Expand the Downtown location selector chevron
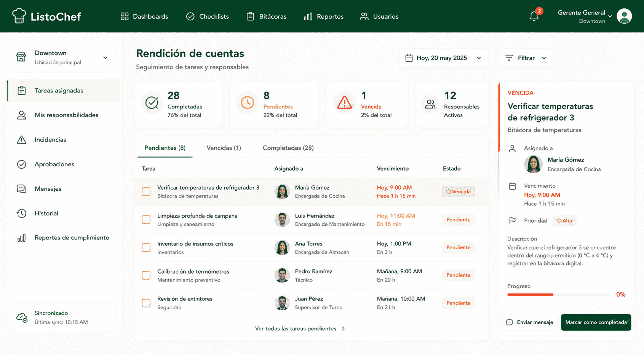Image resolution: width=644 pixels, height=354 pixels. [x=105, y=57]
